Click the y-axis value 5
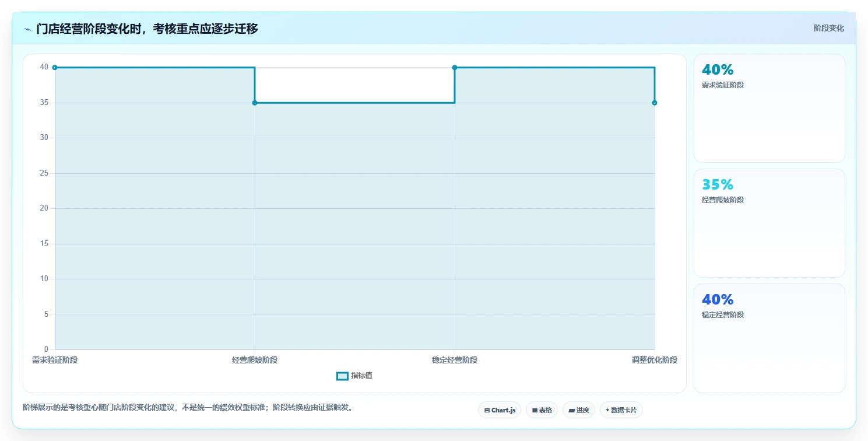This screenshot has width=868, height=441. pos(46,314)
